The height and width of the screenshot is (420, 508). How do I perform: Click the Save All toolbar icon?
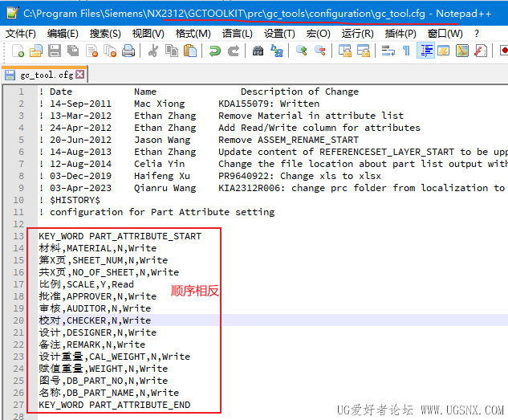(x=73, y=51)
